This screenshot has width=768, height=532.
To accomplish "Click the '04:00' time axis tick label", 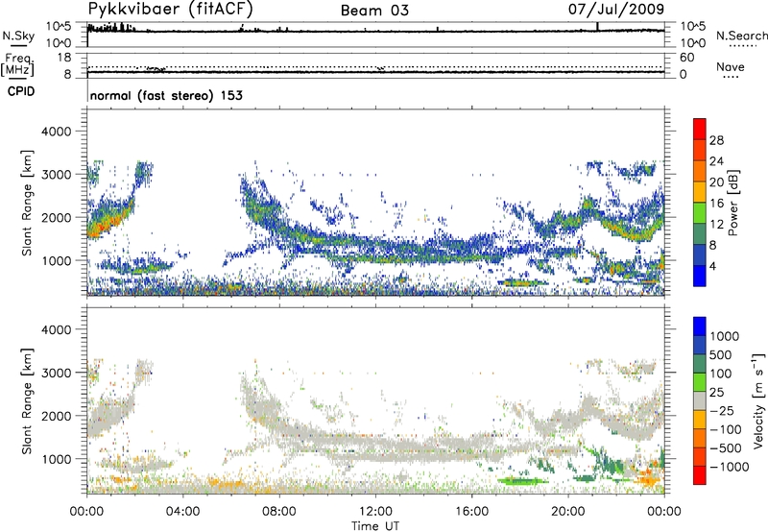I will [183, 512].
